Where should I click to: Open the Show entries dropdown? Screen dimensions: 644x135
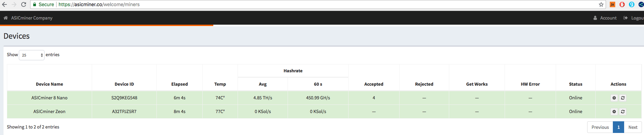[x=31, y=55]
